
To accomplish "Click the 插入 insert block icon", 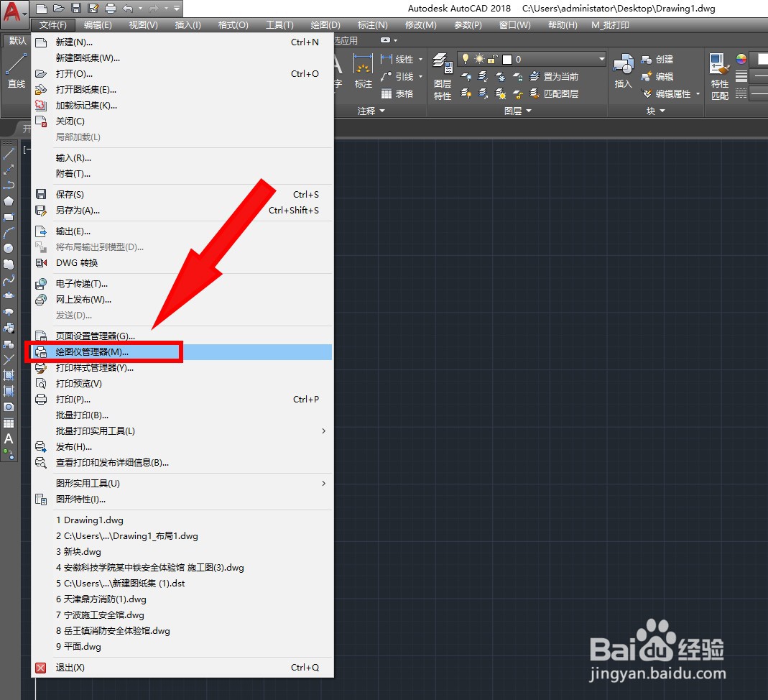I will click(x=623, y=71).
